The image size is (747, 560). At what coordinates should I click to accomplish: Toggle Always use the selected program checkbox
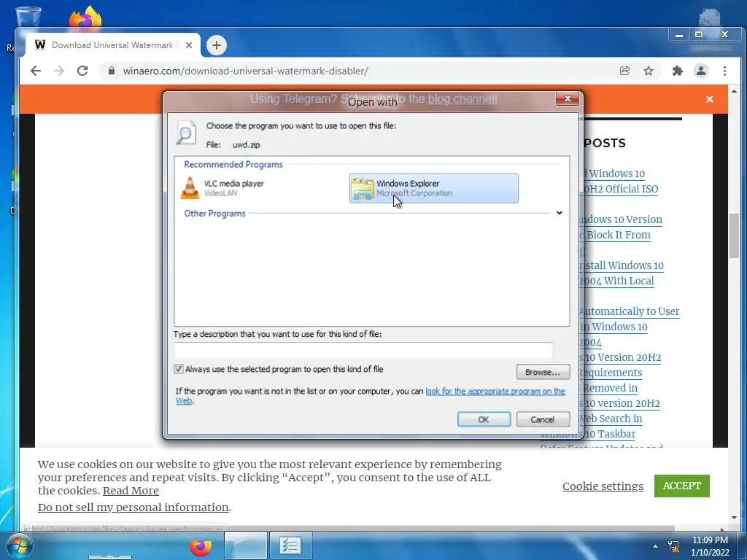178,369
